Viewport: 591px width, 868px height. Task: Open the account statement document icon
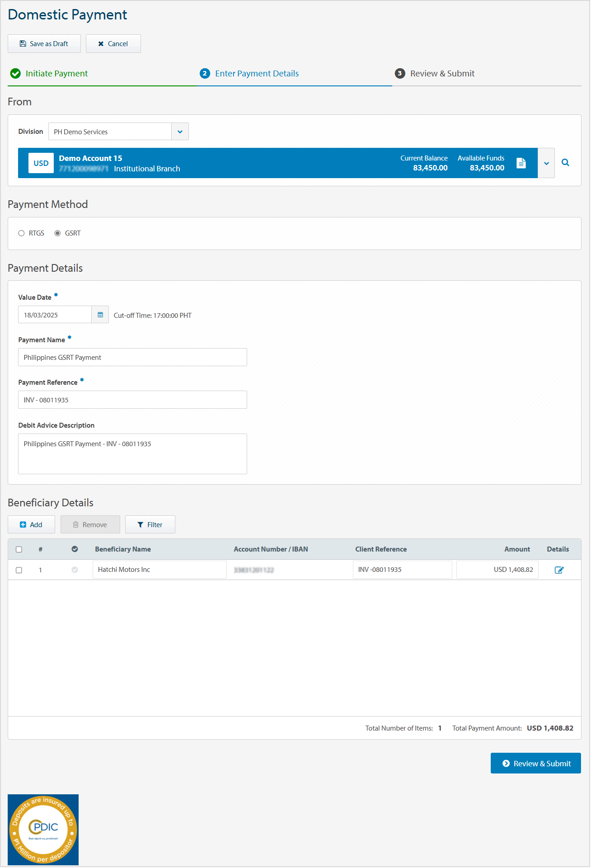click(521, 163)
